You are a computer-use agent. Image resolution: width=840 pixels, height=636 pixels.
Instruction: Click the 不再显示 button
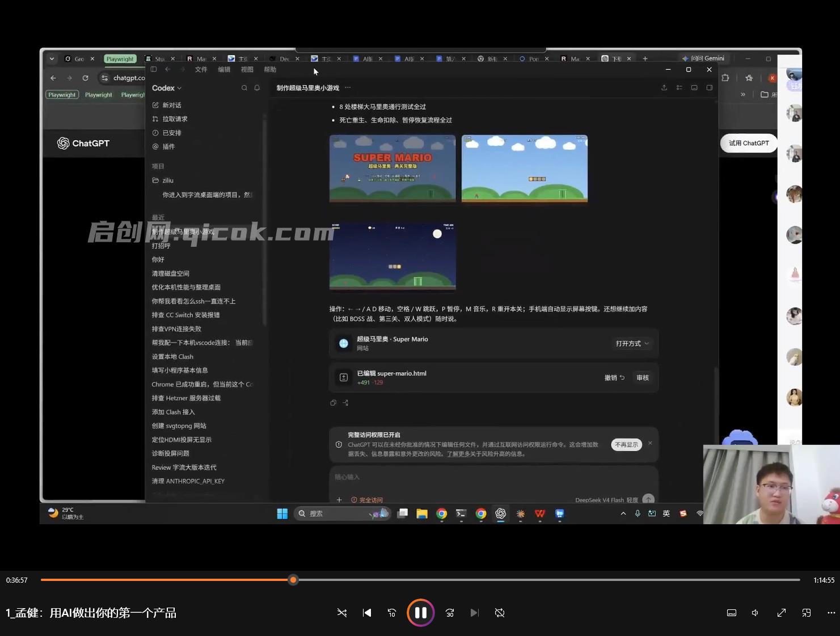[x=627, y=445]
